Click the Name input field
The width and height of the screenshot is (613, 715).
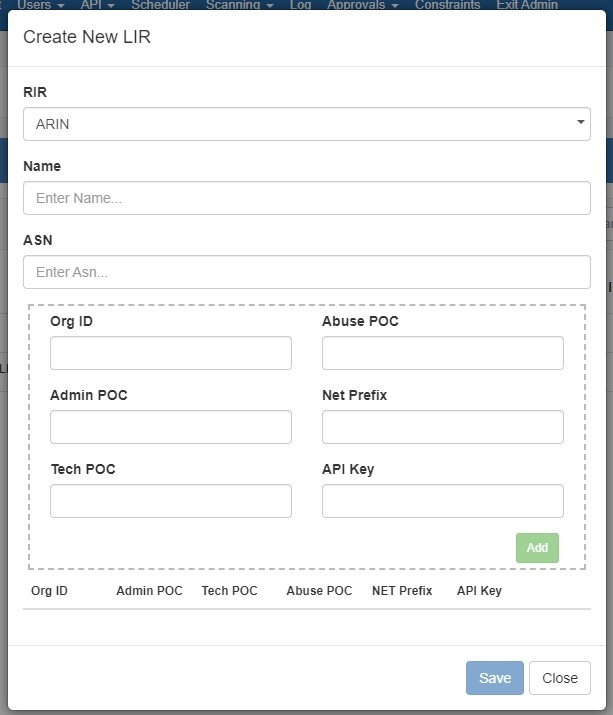(x=306, y=198)
